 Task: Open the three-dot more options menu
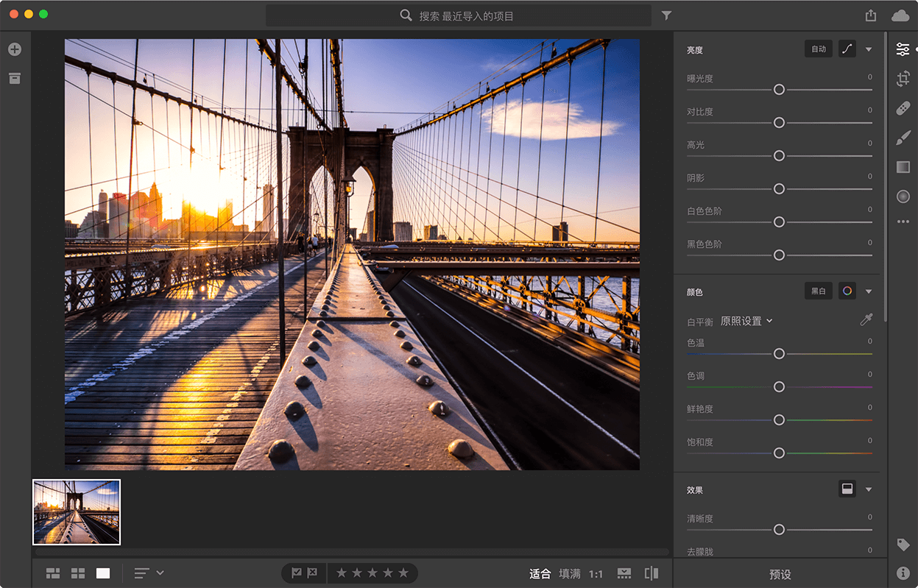point(903,222)
